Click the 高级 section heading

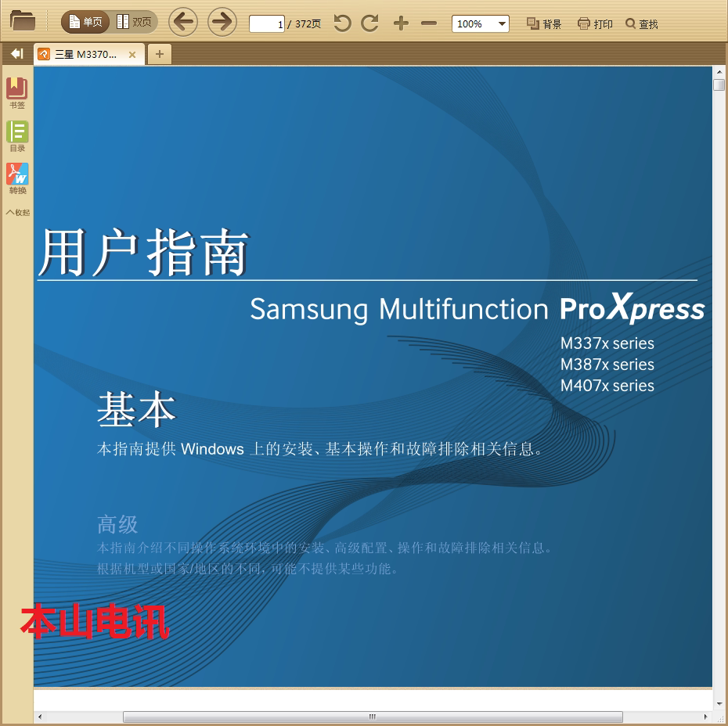pos(117,525)
